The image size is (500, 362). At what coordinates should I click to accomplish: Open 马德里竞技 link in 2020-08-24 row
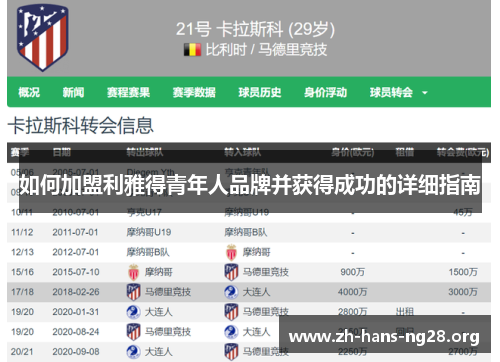(x=168, y=332)
